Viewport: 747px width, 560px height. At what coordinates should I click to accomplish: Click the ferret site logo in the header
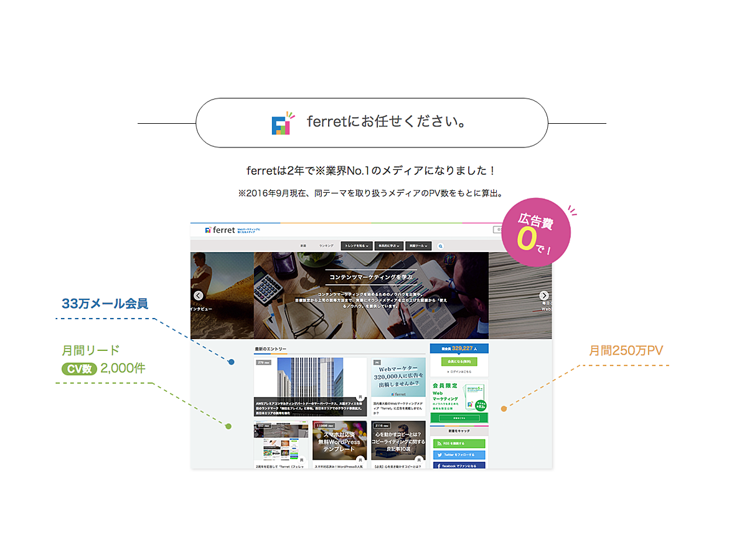click(x=220, y=230)
